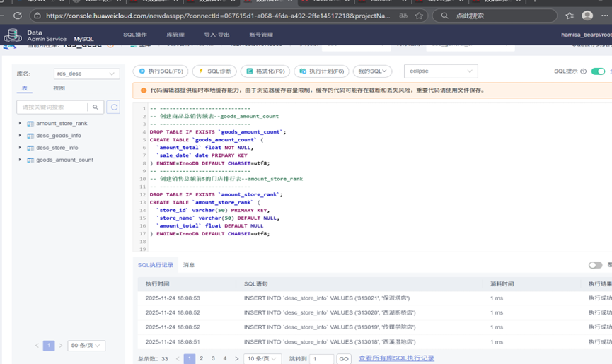Toggle the SQL提示 switch
612x364 pixels.
[598, 71]
